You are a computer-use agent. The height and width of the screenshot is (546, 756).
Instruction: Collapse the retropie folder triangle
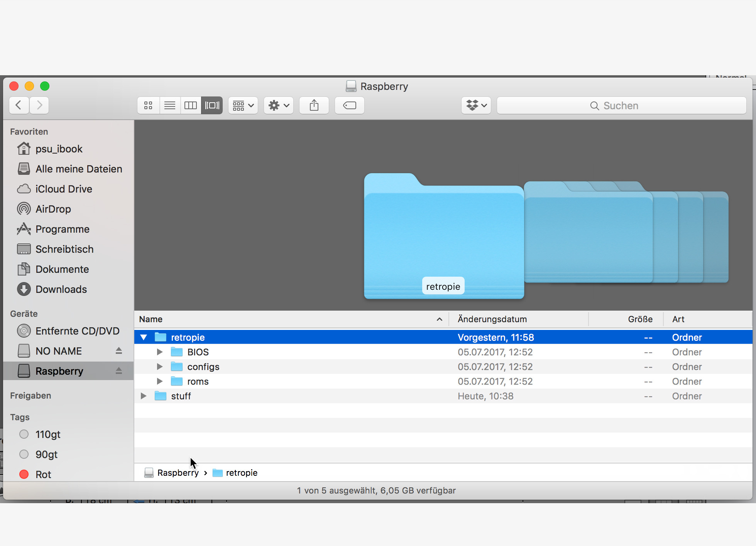tap(144, 337)
